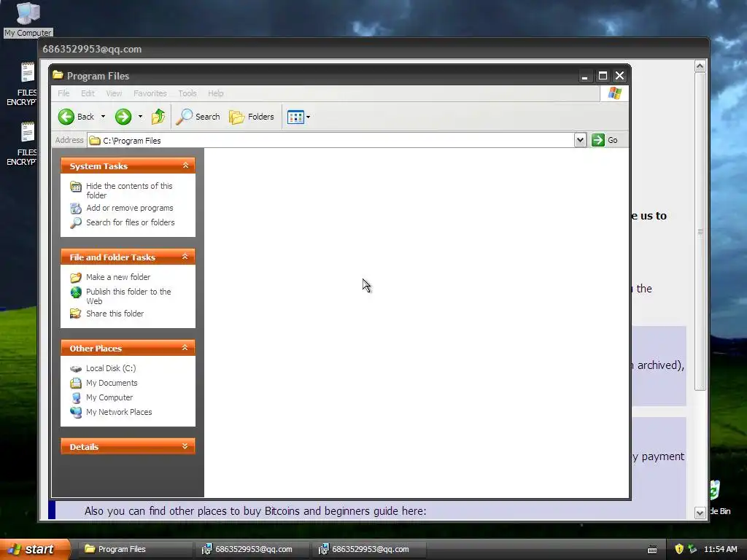Open the Edit menu
The height and width of the screenshot is (560, 747).
(x=88, y=93)
